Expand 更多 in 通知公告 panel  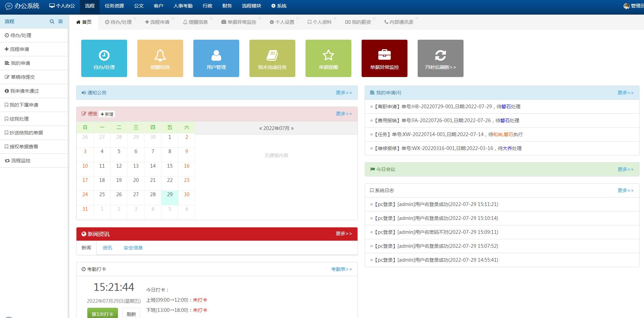click(344, 93)
